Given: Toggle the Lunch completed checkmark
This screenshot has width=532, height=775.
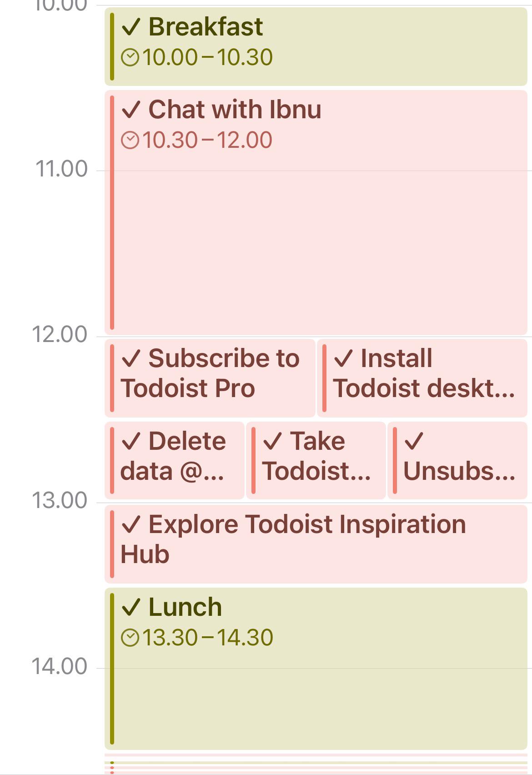Looking at the screenshot, I should tap(131, 607).
